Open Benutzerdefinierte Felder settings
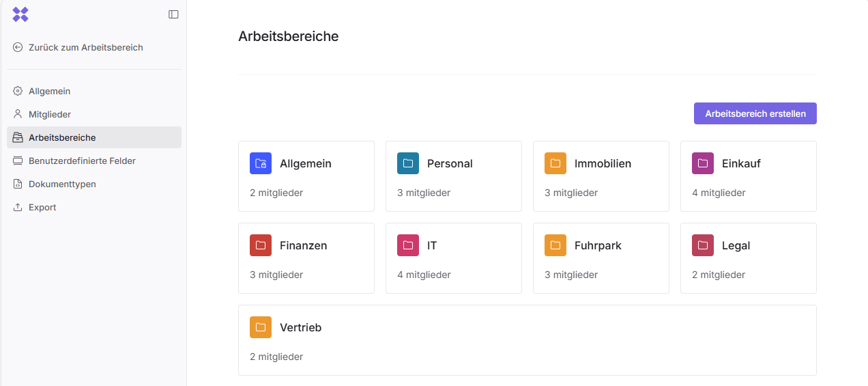Viewport: 868px width, 386px height. (82, 161)
